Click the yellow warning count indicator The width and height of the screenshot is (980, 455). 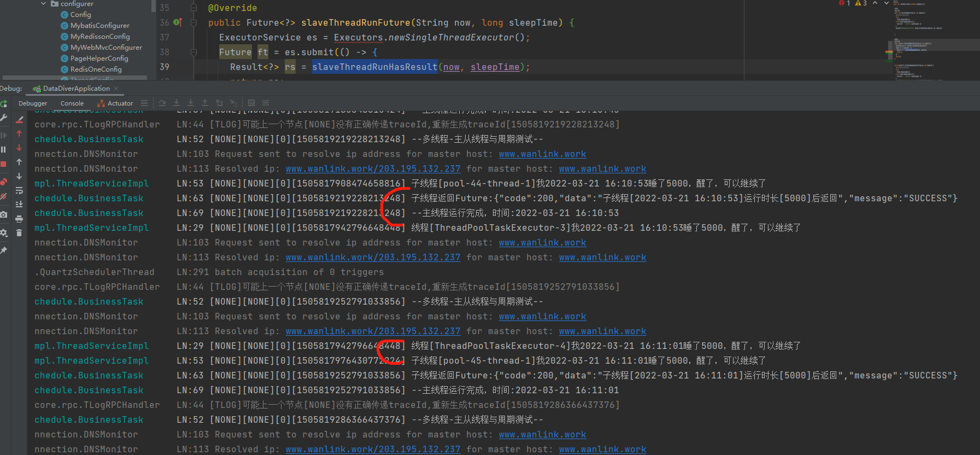861,3
